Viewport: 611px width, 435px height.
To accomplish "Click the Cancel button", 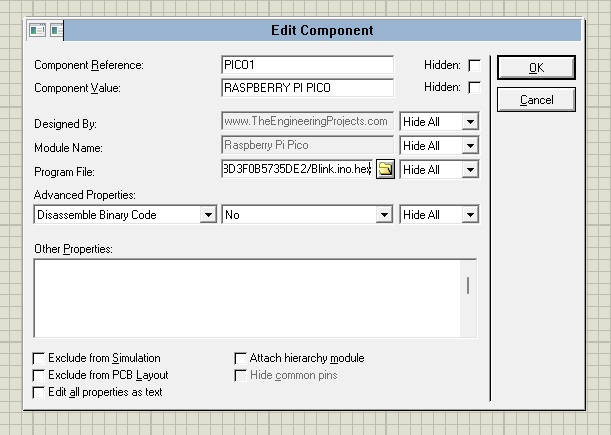I will (x=536, y=100).
